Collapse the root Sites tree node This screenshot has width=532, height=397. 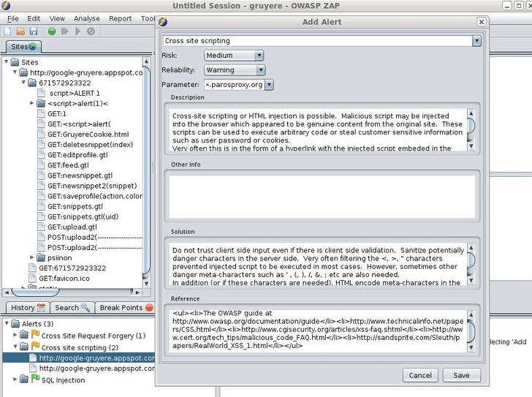point(6,61)
